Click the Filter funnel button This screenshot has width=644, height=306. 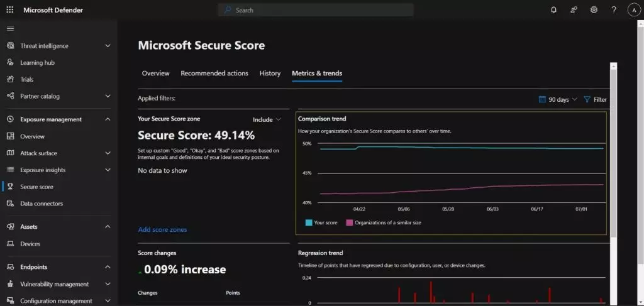595,99
